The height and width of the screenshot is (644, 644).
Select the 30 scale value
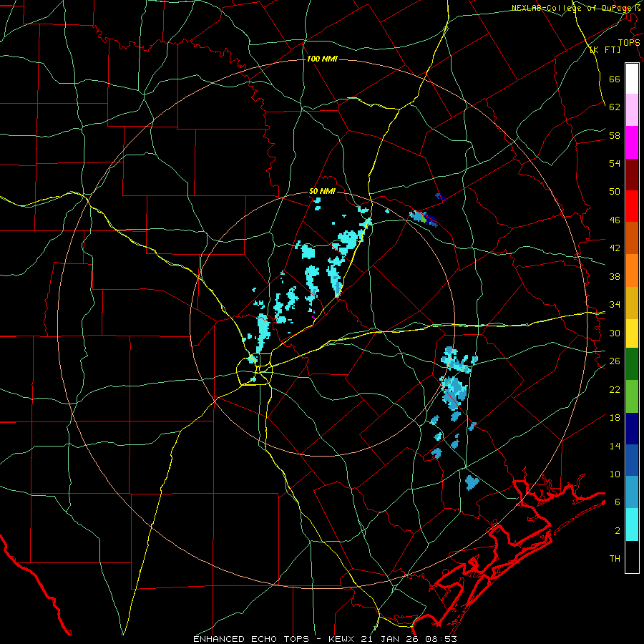pos(615,333)
